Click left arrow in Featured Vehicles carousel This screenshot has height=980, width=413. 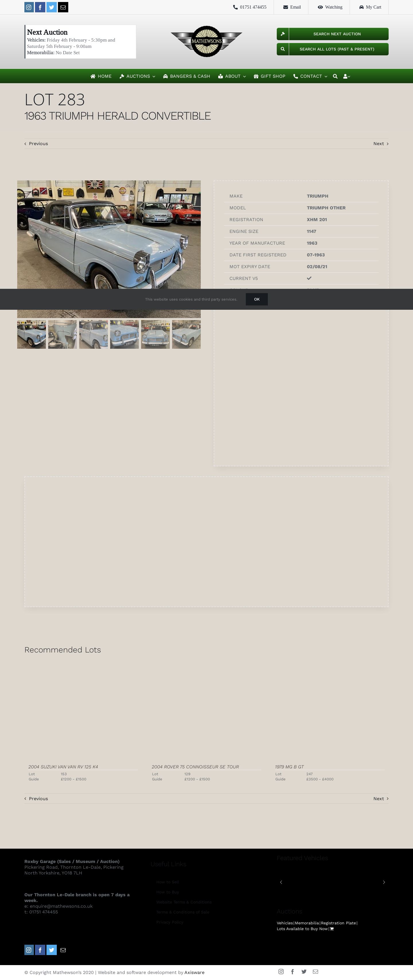click(281, 882)
